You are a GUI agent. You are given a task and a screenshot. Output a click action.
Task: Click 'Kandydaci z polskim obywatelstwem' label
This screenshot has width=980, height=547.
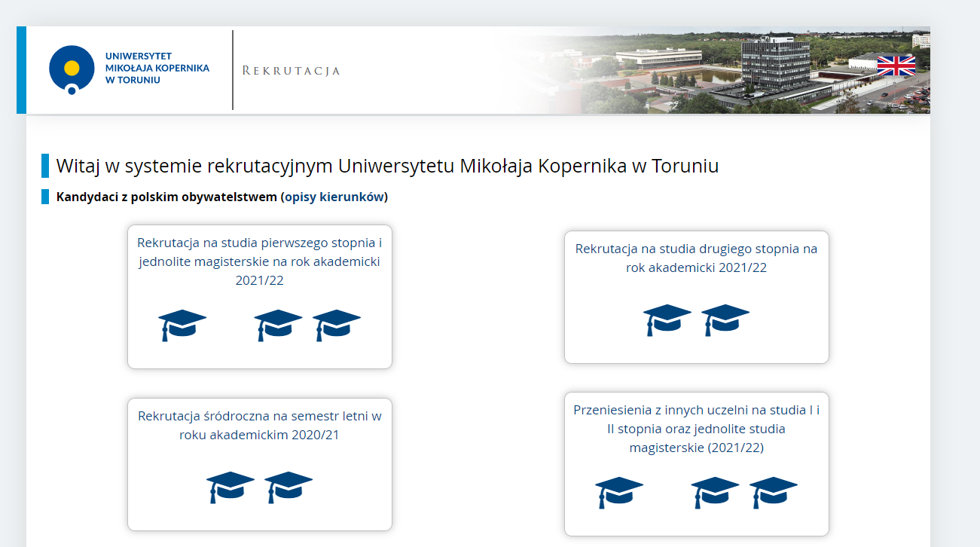tap(166, 197)
